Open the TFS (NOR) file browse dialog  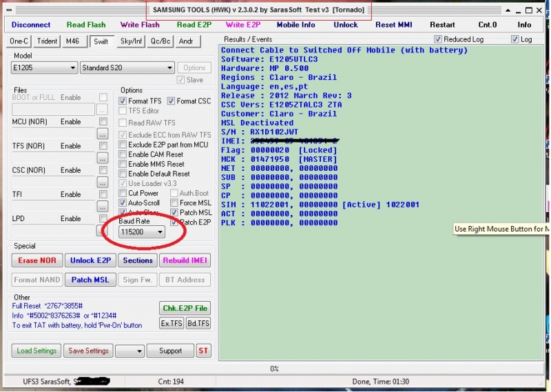coord(103,158)
